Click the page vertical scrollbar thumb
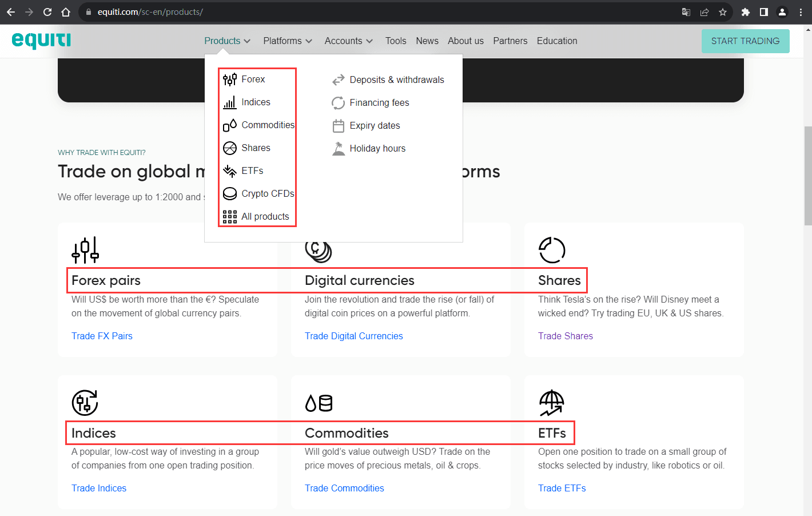The width and height of the screenshot is (812, 516). [x=807, y=176]
